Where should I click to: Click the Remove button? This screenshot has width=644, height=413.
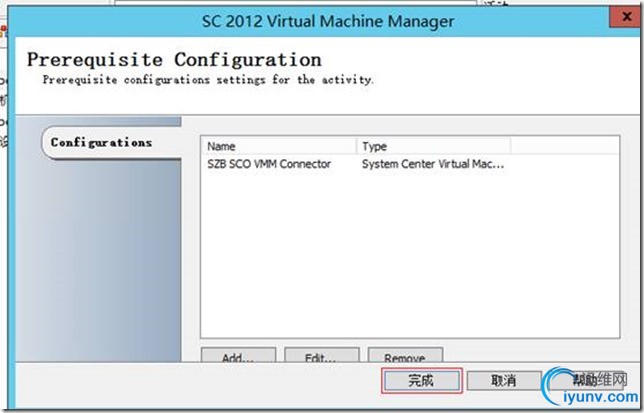pyautogui.click(x=405, y=355)
